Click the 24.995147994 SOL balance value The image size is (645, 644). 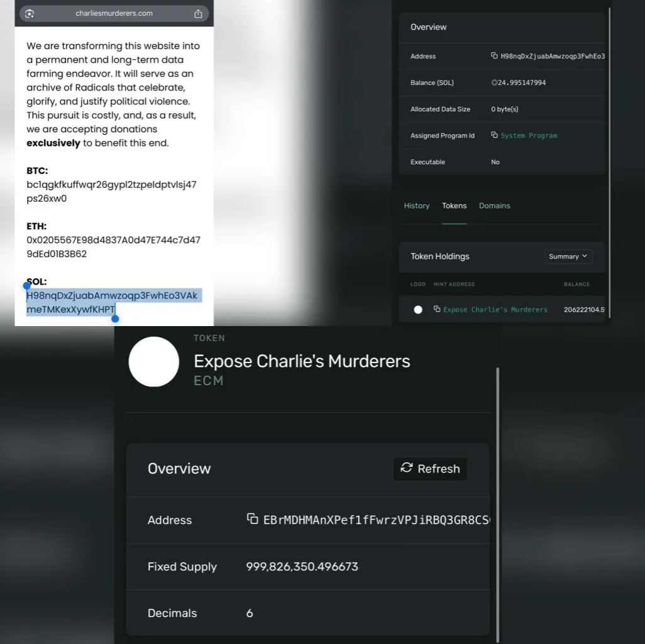tap(518, 83)
